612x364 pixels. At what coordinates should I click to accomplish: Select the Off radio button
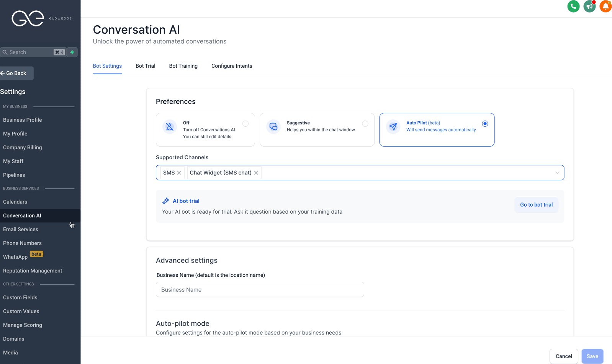[x=245, y=124]
